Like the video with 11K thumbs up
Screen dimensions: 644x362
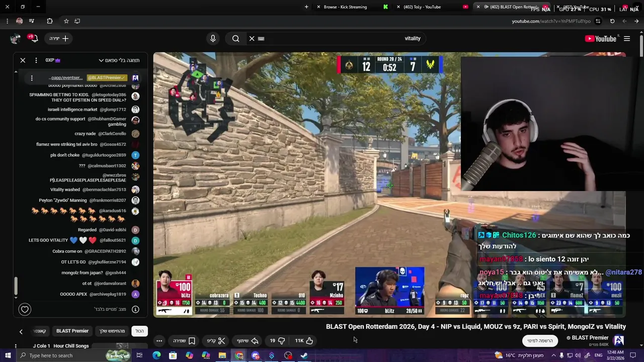pyautogui.click(x=304, y=340)
